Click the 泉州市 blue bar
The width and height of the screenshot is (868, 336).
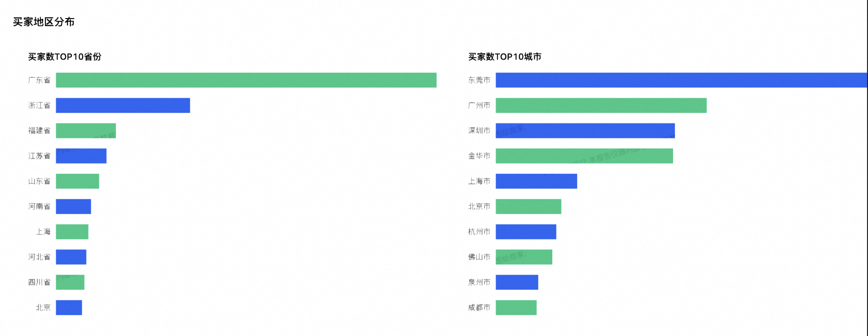(517, 282)
